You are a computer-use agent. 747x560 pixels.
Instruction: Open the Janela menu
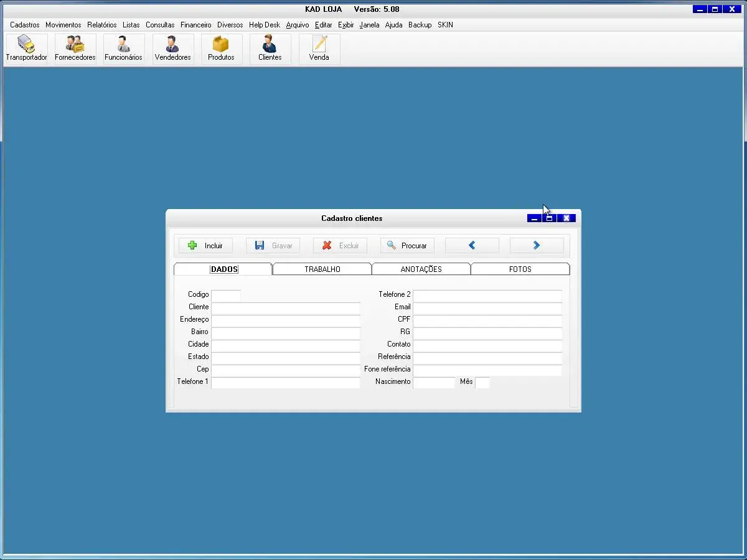[369, 25]
